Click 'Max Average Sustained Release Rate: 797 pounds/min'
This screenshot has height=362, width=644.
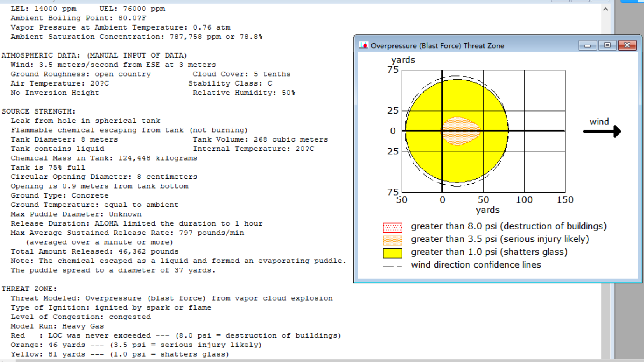click(x=127, y=233)
